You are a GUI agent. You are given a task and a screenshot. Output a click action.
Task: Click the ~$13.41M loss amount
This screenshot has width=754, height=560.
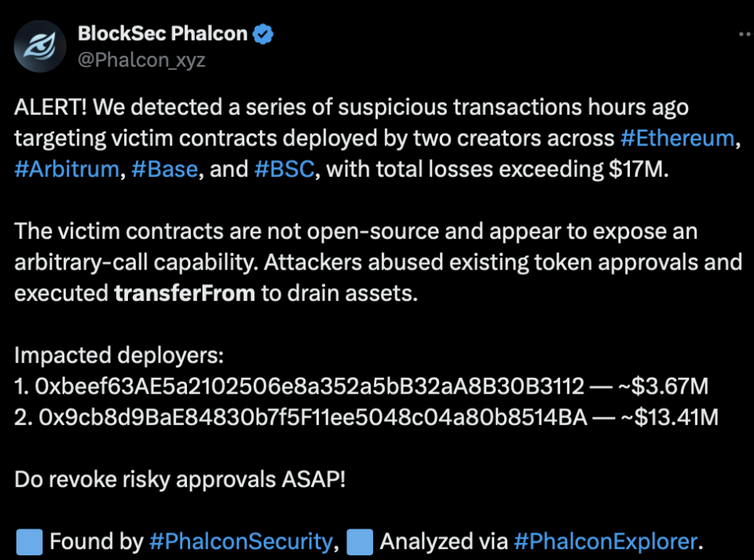(670, 417)
